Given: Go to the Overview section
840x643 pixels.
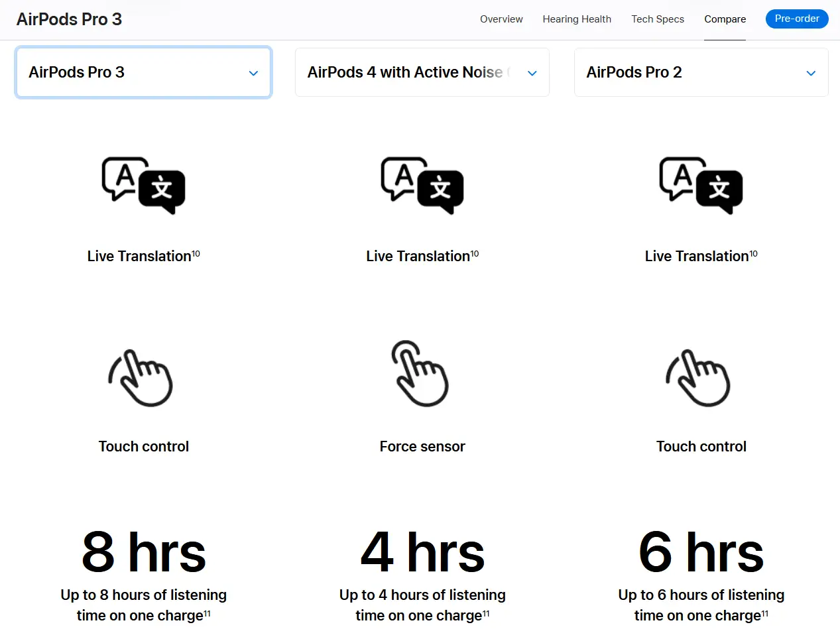Looking at the screenshot, I should (501, 19).
